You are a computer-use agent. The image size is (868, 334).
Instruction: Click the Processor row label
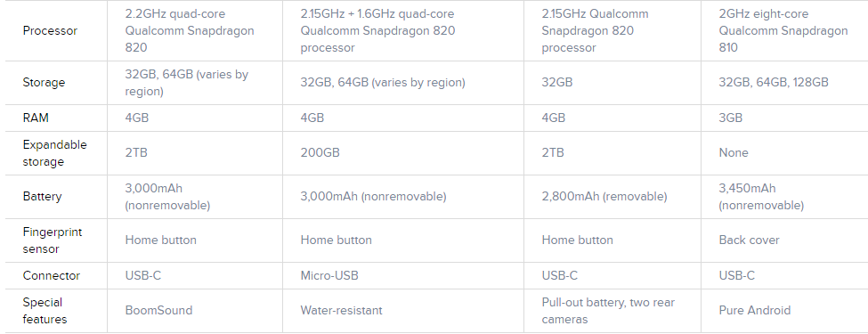pos(50,31)
